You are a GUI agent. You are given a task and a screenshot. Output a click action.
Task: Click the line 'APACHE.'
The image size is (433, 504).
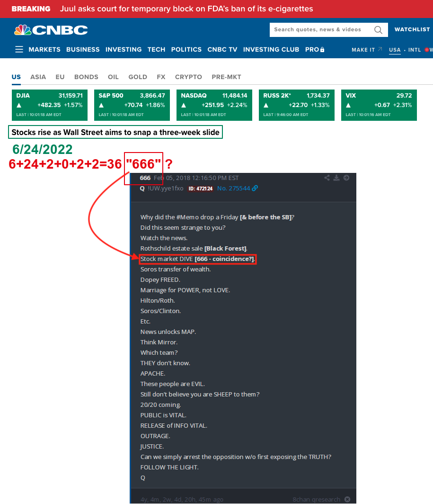click(153, 373)
